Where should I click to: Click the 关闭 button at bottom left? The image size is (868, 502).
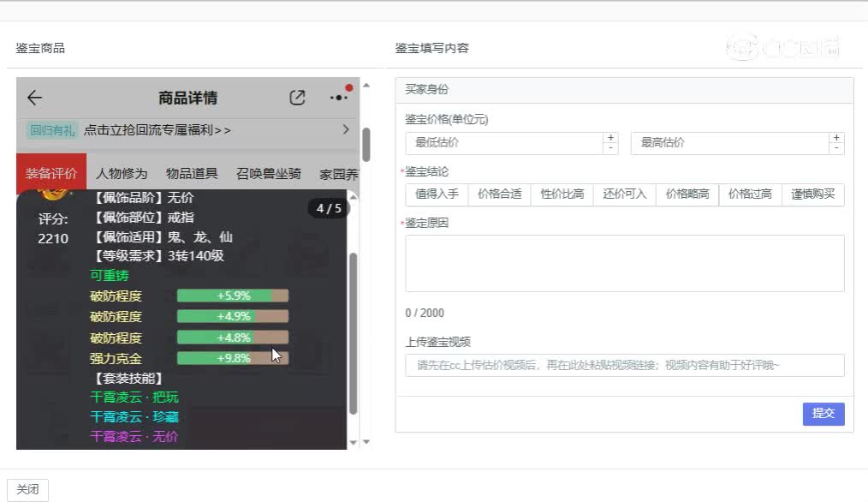coord(27,489)
